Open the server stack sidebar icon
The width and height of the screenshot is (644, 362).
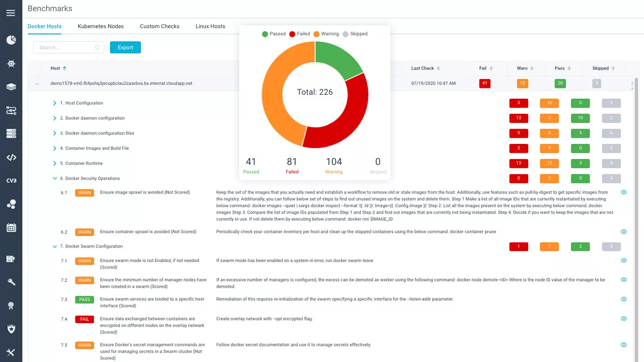11,134
